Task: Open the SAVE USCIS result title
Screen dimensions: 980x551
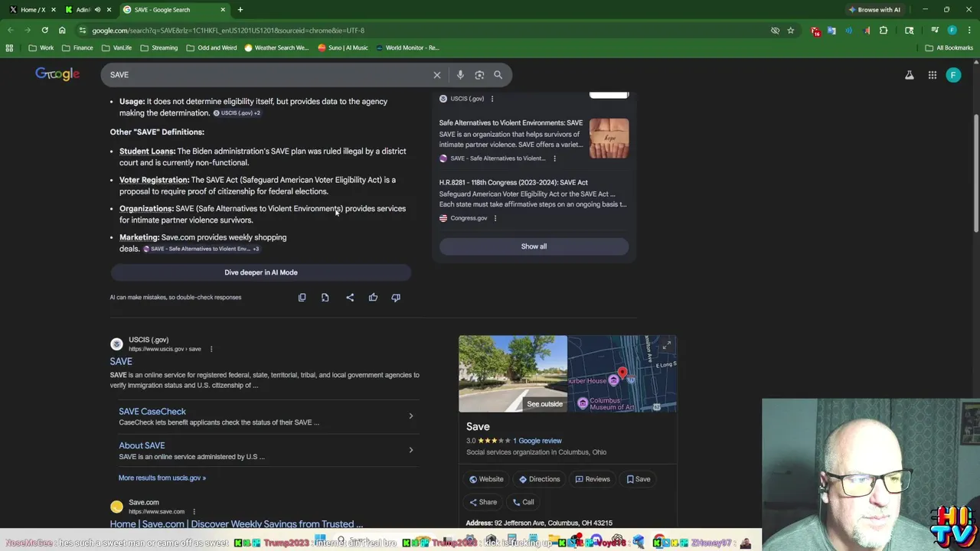Action: [121, 361]
